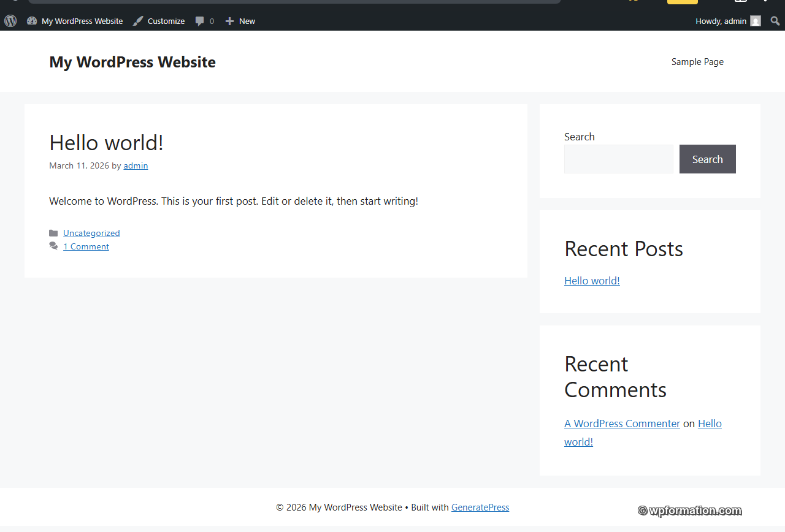This screenshot has width=785, height=532.
Task: Click the © 2026 My WordPress Website text
Action: point(339,507)
